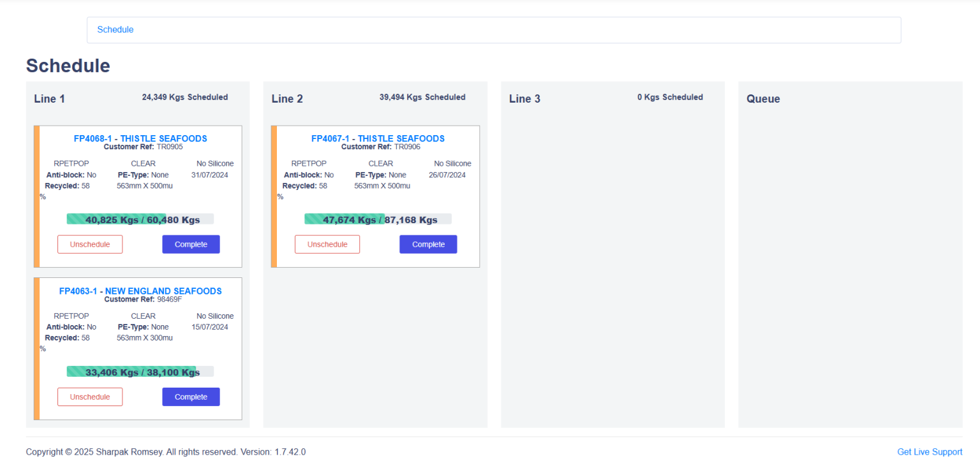Click the Line 3 column header
Viewport: 980px width, 475px height.
[524, 99]
